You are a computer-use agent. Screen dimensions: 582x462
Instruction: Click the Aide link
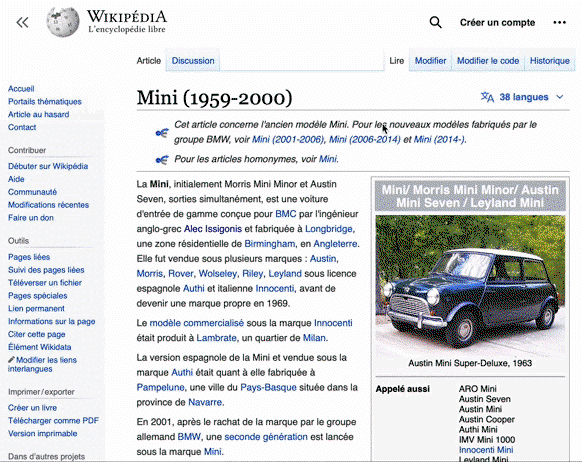(16, 179)
